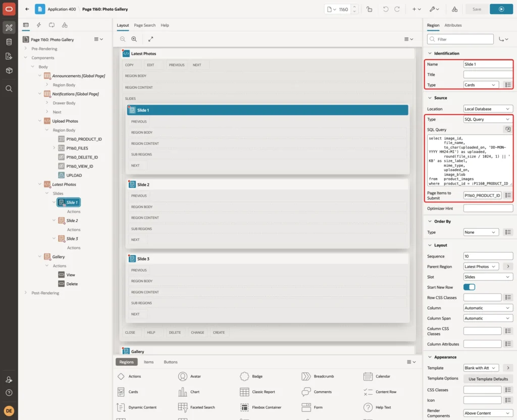The image size is (517, 420).
Task: Select P1160_FILES item in tree
Action: (x=77, y=148)
